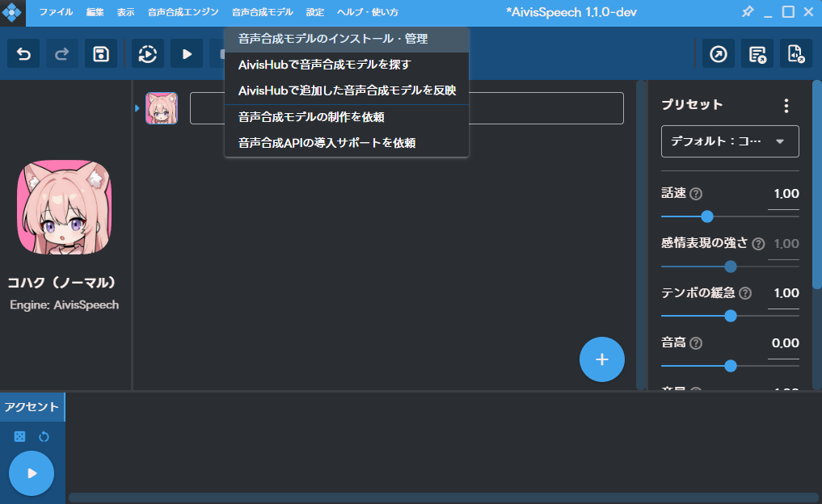Viewport: 822px width, 504px height.
Task: Click the export arrow circle icon
Action: click(719, 53)
